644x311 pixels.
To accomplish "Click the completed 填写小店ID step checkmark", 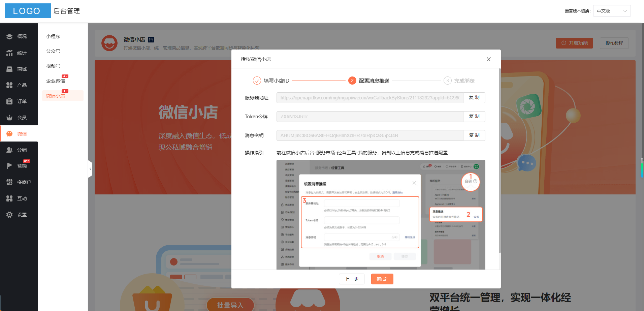I will (x=257, y=81).
